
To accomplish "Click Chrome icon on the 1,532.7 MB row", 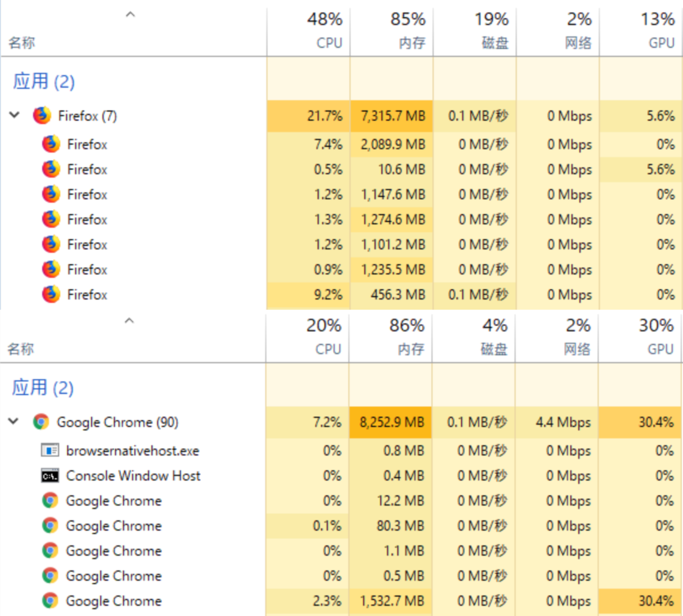I will click(x=50, y=601).
